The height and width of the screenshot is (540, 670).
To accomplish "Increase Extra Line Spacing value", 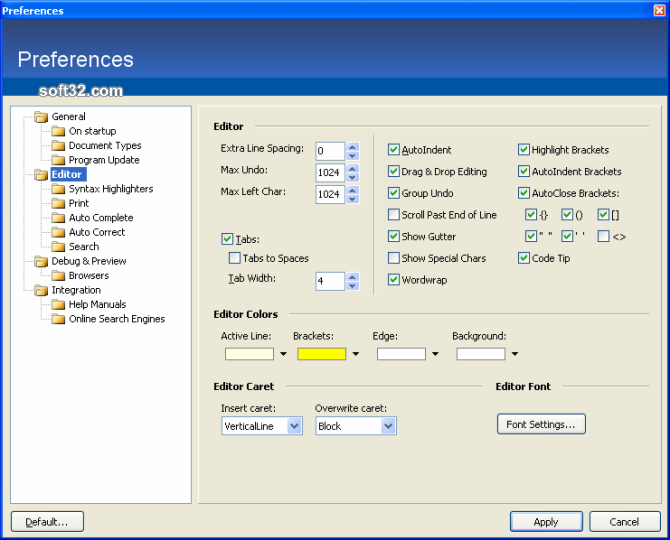I will 353,147.
